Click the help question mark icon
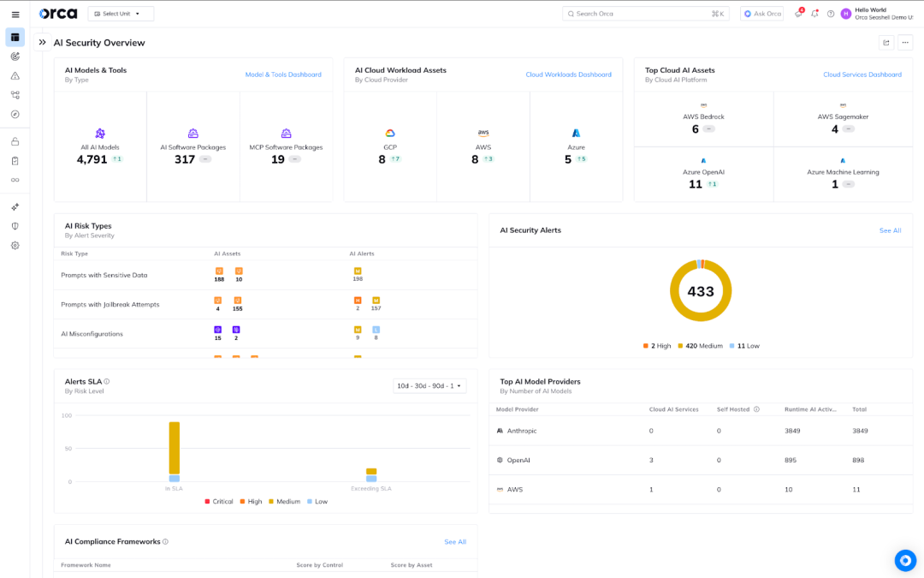Image resolution: width=924 pixels, height=578 pixels. click(831, 14)
